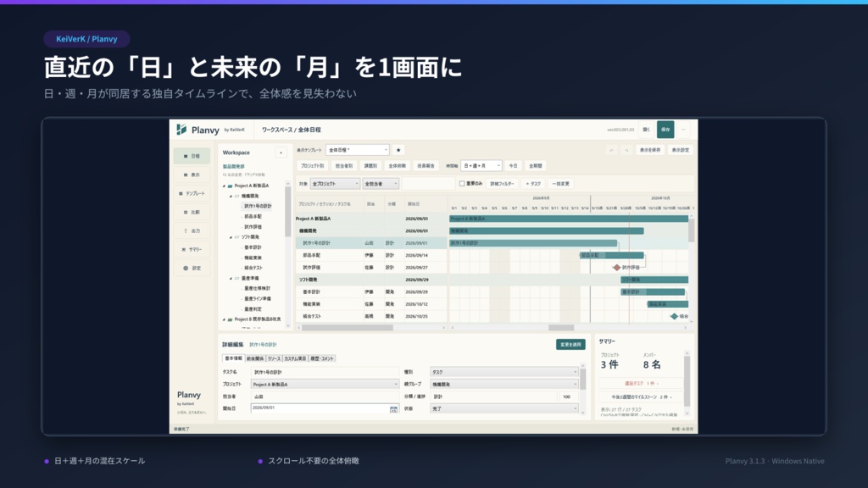Viewport: 868px width, 488px height.
Task: Switch to the カスタム項目 tab
Action: [295, 358]
